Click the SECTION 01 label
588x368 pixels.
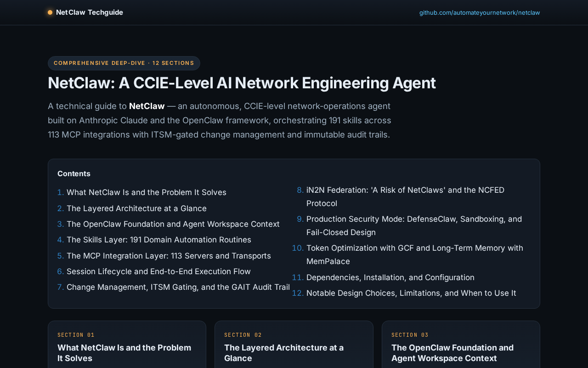[x=76, y=335]
